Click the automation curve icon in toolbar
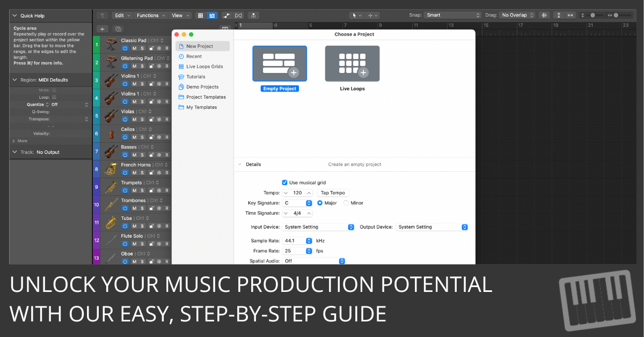The image size is (644, 337). click(x=226, y=16)
